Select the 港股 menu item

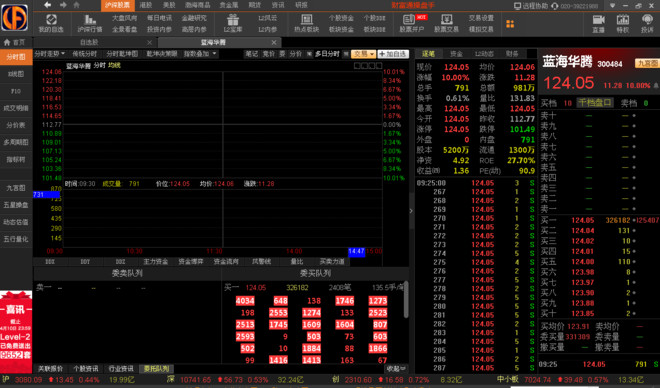(x=146, y=5)
